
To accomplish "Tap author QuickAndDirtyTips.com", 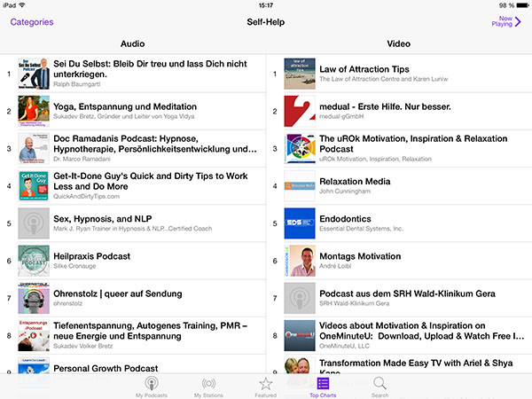I will [x=87, y=197].
